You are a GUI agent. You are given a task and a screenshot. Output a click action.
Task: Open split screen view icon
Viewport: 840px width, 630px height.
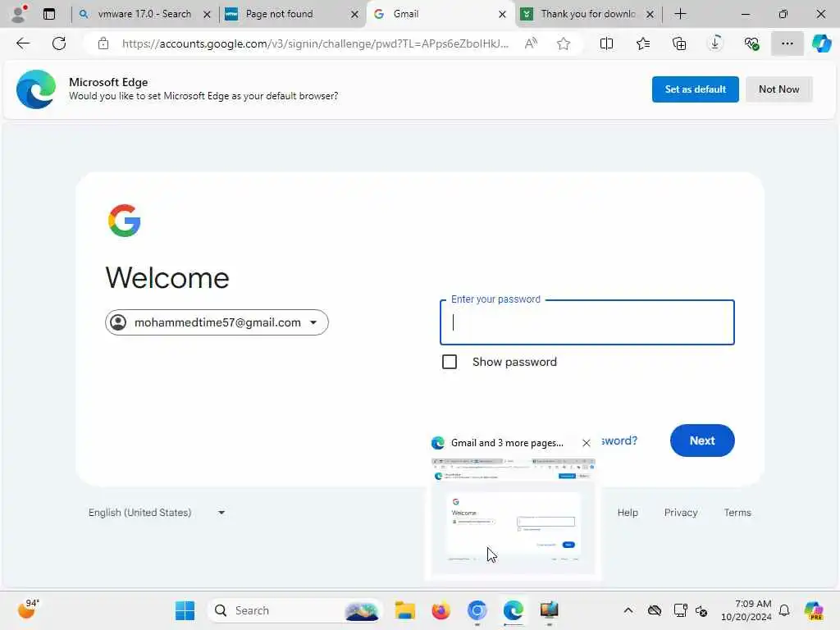pos(606,43)
